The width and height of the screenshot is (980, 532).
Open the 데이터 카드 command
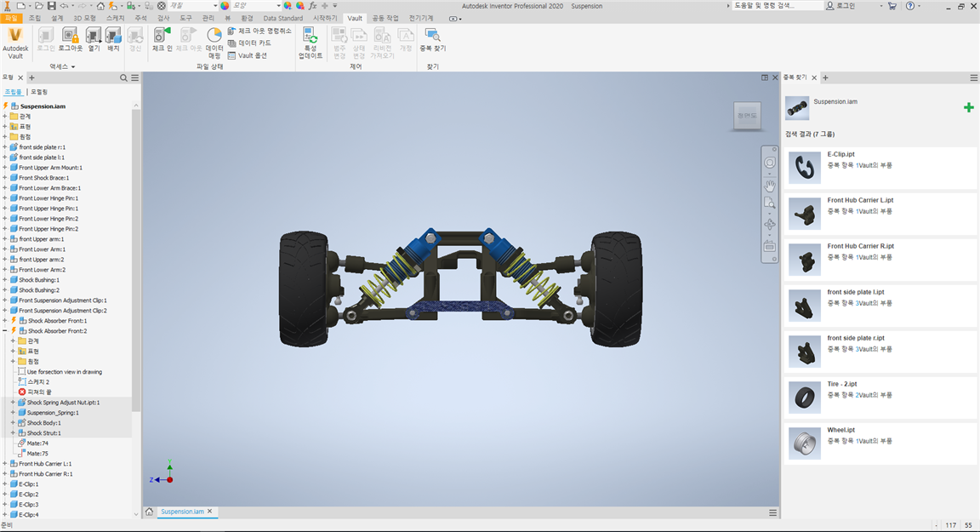tap(249, 43)
